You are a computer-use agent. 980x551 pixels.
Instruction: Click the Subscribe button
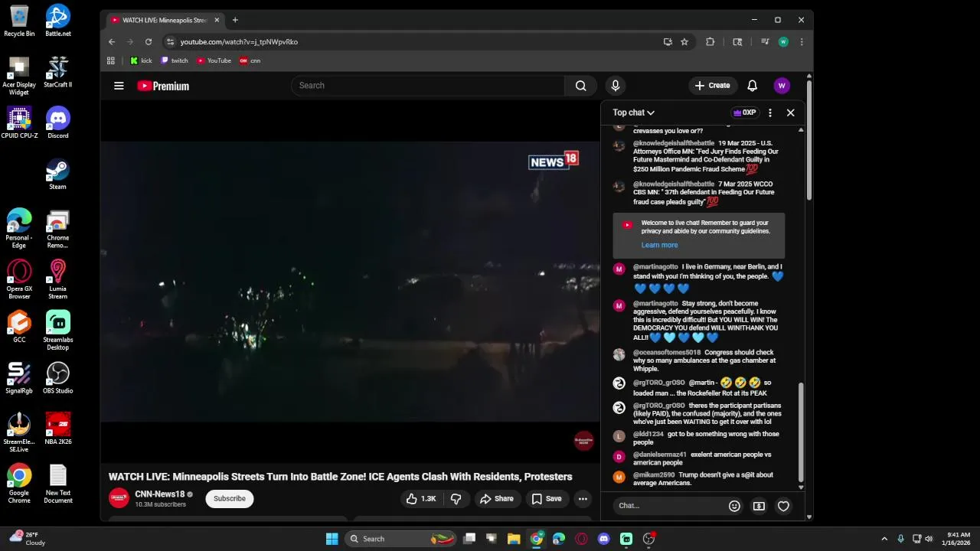click(x=230, y=499)
